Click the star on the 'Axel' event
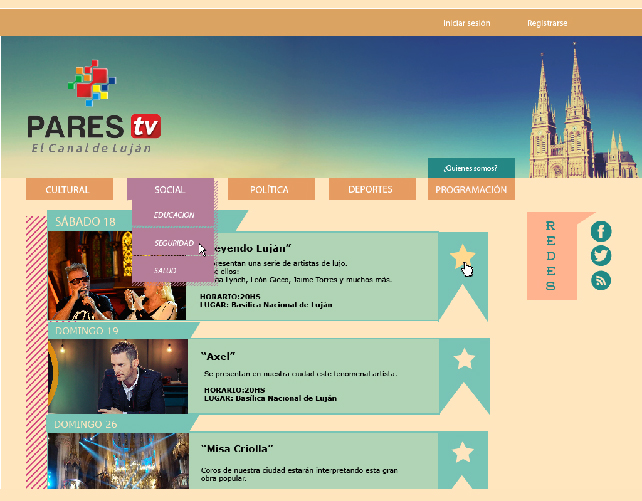The width and height of the screenshot is (642, 501). coord(464,358)
